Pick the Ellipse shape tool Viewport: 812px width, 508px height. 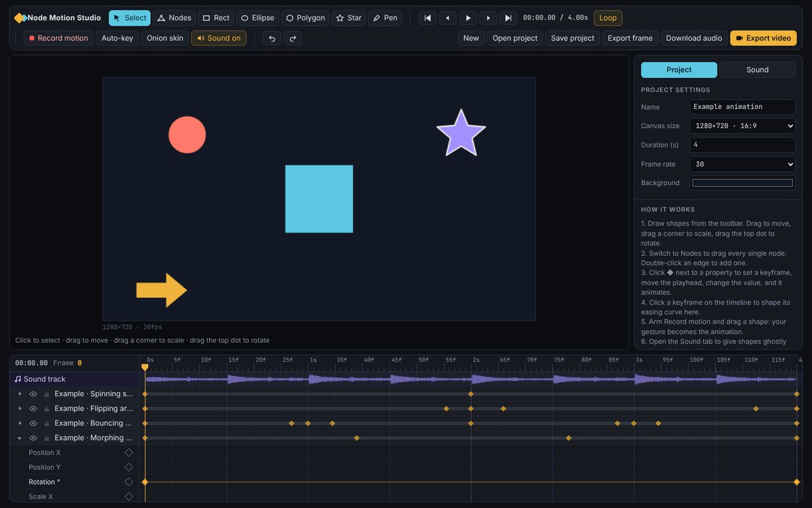[x=258, y=18]
